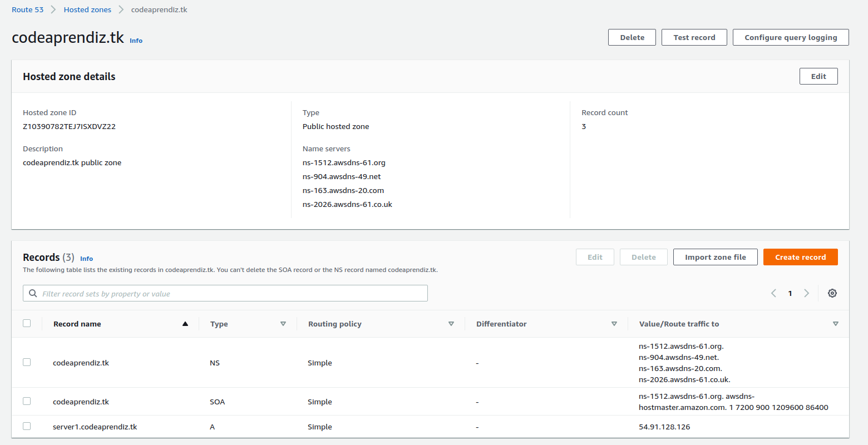
Task: Click the Type column header label
Action: click(x=219, y=324)
